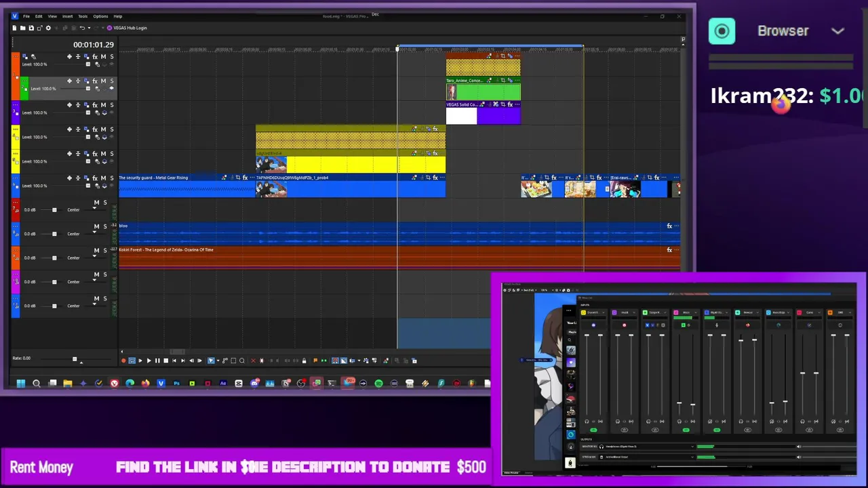
Task: Open the Help menu
Action: pos(118,16)
